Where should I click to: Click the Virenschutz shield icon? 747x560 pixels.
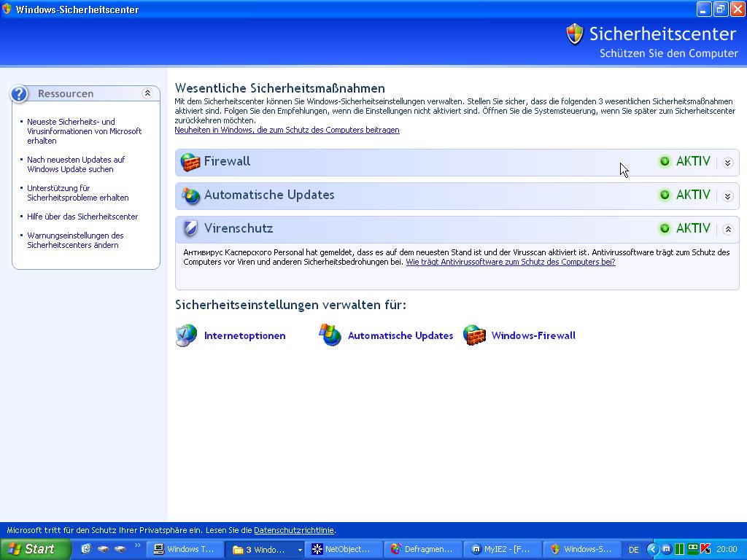click(190, 228)
